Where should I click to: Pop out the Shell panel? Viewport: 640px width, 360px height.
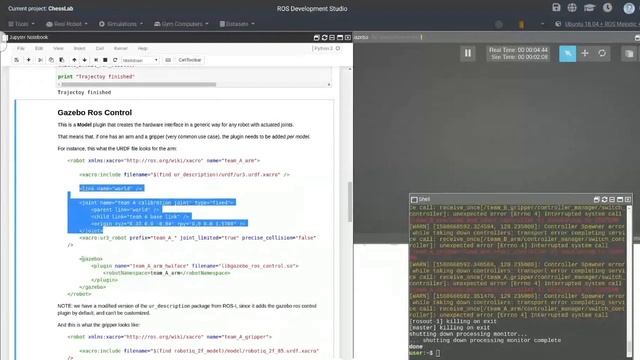[x=596, y=199]
